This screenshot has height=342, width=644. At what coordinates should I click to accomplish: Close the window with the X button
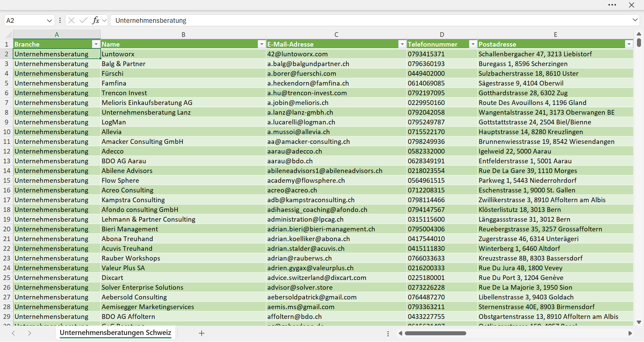click(632, 5)
